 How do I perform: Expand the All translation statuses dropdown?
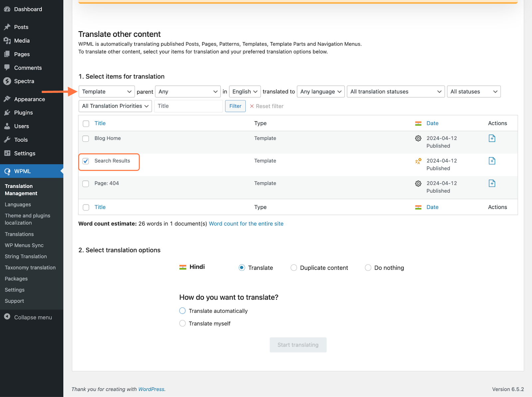coord(395,91)
